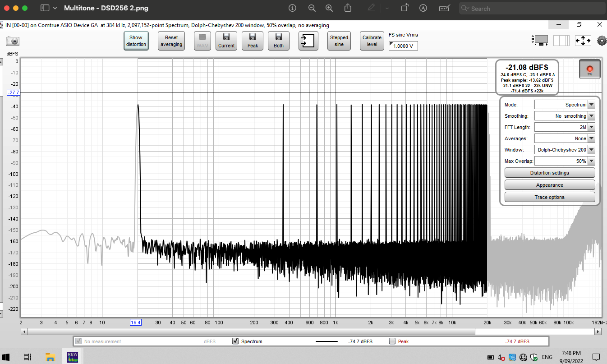Image resolution: width=607 pixels, height=364 pixels.
Task: Click the ENG language indicator
Action: 547,357
